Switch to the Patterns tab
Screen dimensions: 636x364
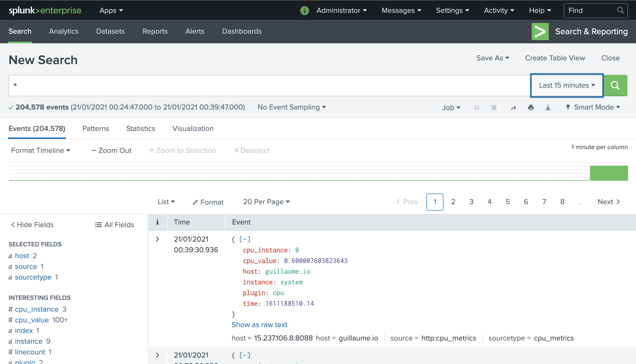pyautogui.click(x=96, y=129)
